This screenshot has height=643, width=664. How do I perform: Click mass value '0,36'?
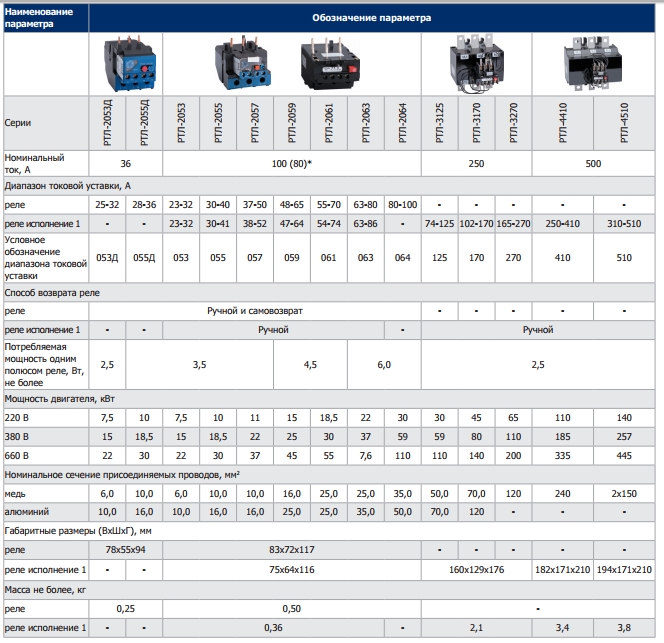[x=273, y=628]
